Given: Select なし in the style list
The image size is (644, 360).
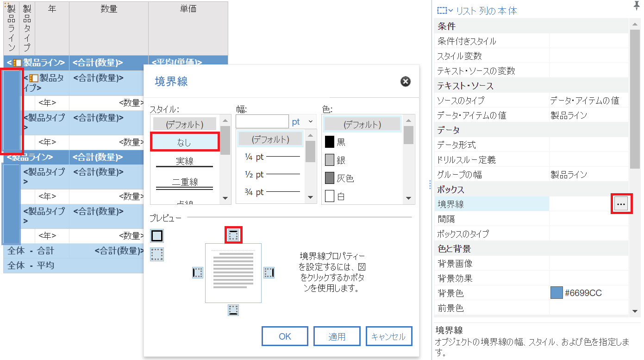Looking at the screenshot, I should 185,143.
